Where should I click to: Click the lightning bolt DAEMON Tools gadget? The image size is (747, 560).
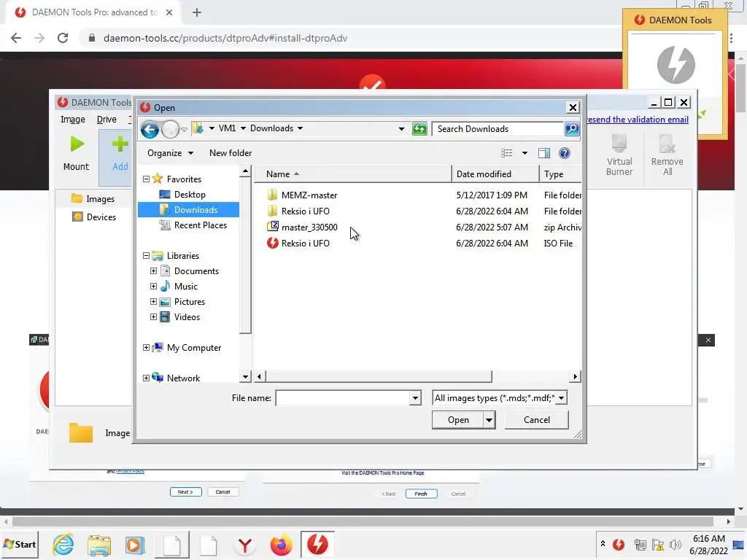click(676, 64)
